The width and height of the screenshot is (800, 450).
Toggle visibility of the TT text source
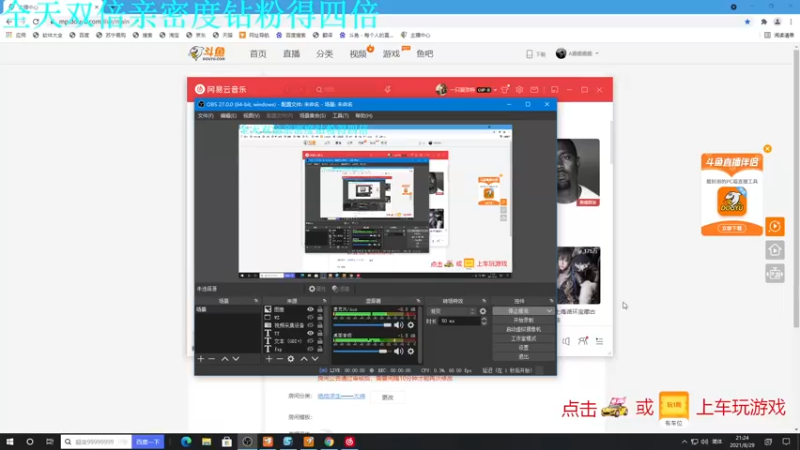coord(310,333)
